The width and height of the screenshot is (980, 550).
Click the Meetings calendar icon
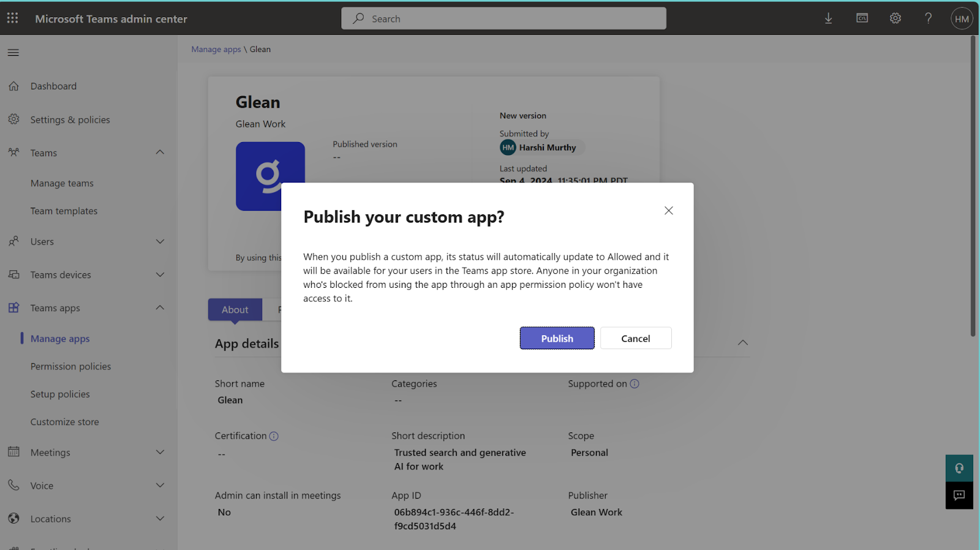(13, 452)
